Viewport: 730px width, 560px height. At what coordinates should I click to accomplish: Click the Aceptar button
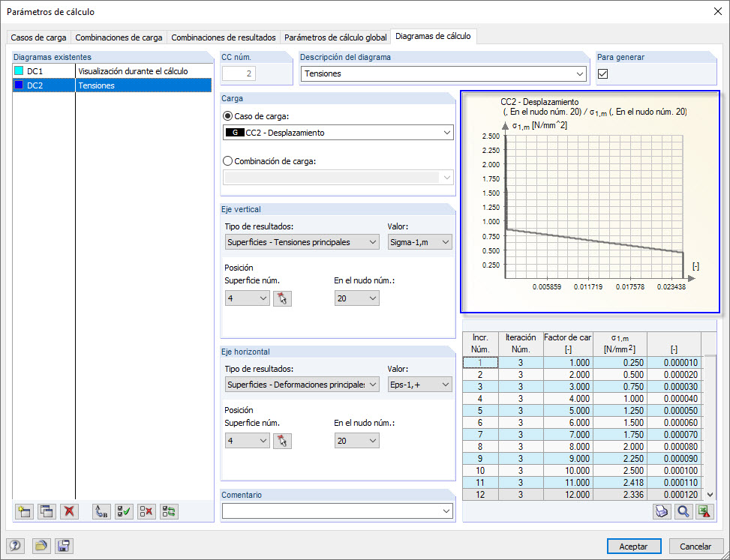tap(634, 546)
